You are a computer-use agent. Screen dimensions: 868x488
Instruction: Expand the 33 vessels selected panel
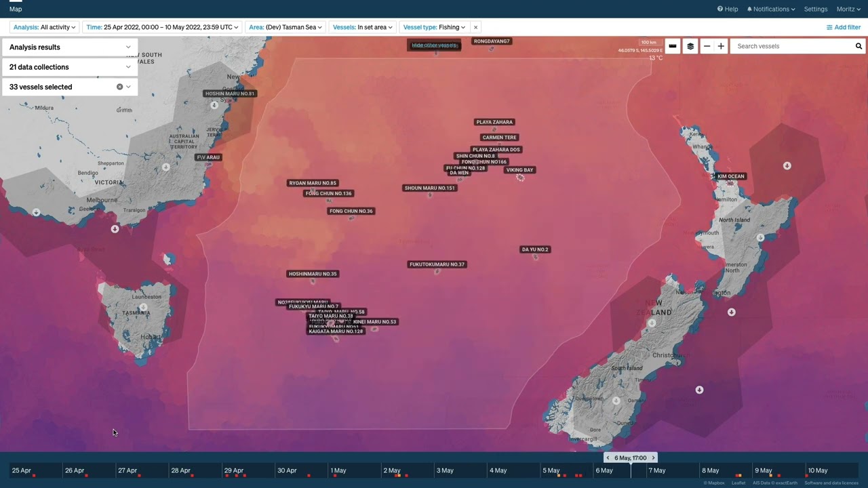tap(128, 87)
